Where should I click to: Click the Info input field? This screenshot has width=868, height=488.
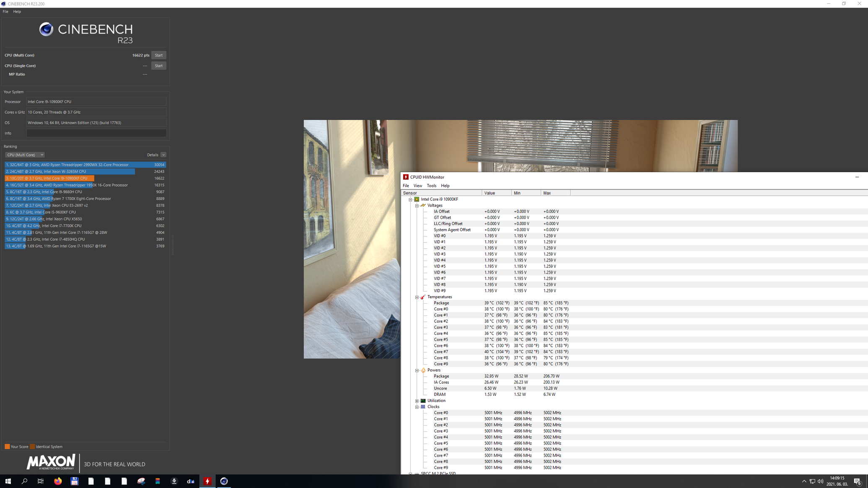coord(96,133)
